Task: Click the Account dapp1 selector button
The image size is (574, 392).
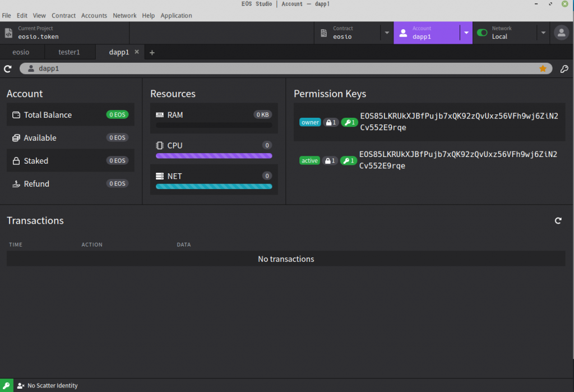Action: pos(427,33)
